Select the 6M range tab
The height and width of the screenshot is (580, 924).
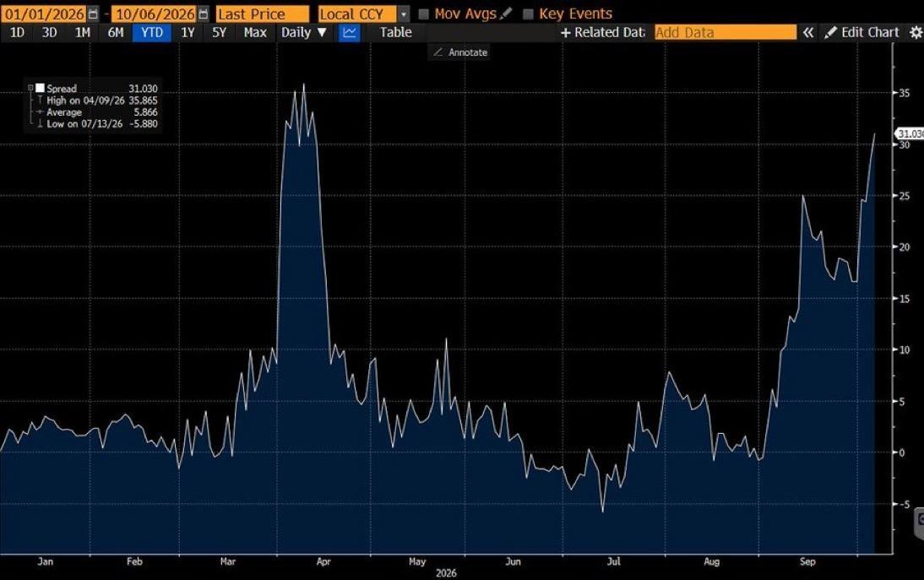[116, 32]
